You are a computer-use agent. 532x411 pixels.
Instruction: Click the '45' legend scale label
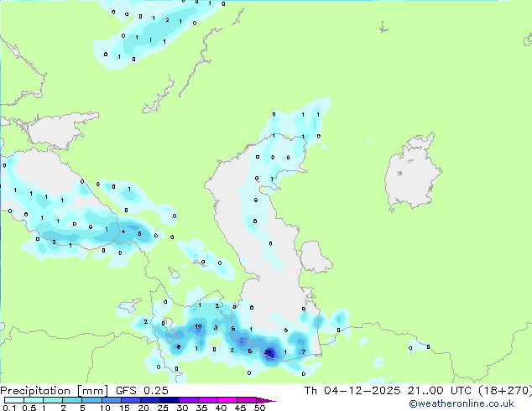(240, 408)
